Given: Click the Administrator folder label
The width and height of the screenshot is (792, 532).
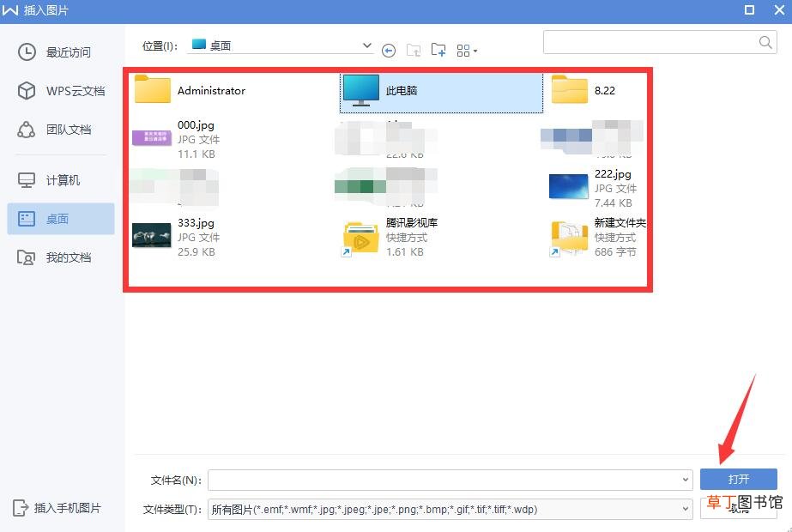Looking at the screenshot, I should [212, 91].
